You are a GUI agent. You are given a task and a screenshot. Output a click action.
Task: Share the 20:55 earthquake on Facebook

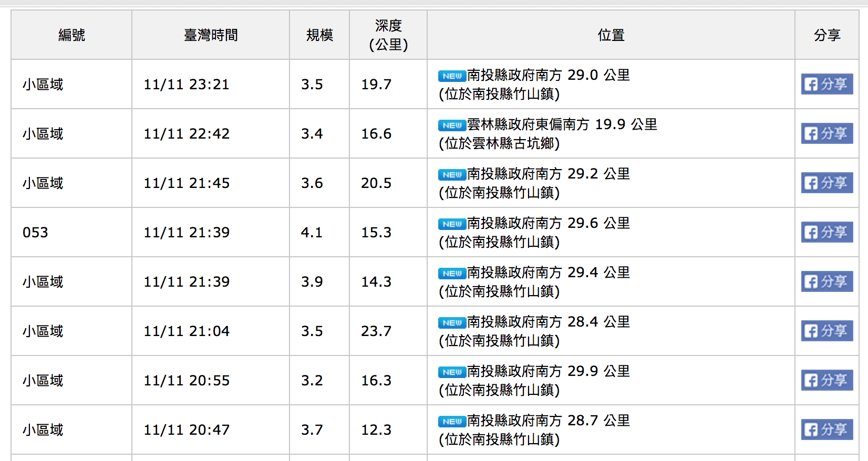point(827,380)
